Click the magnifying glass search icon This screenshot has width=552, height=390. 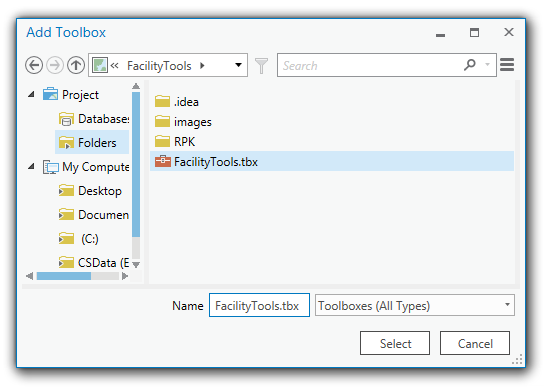coord(470,65)
